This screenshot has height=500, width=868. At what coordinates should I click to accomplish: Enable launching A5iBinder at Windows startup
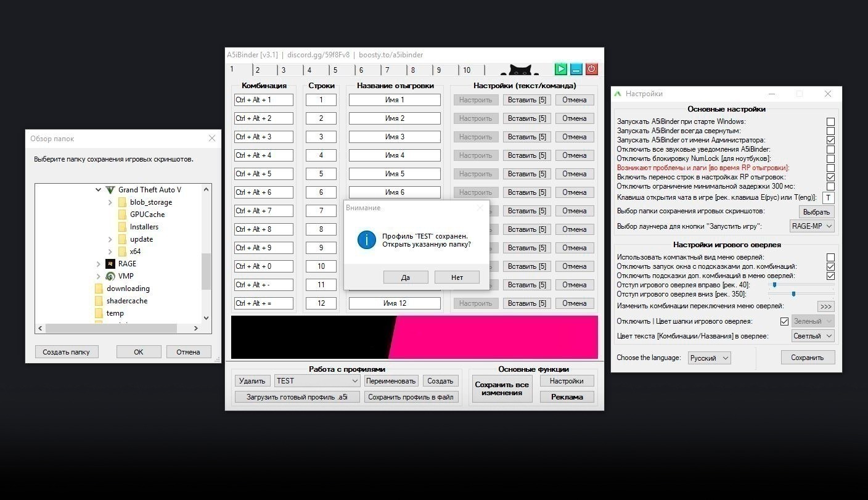point(830,121)
